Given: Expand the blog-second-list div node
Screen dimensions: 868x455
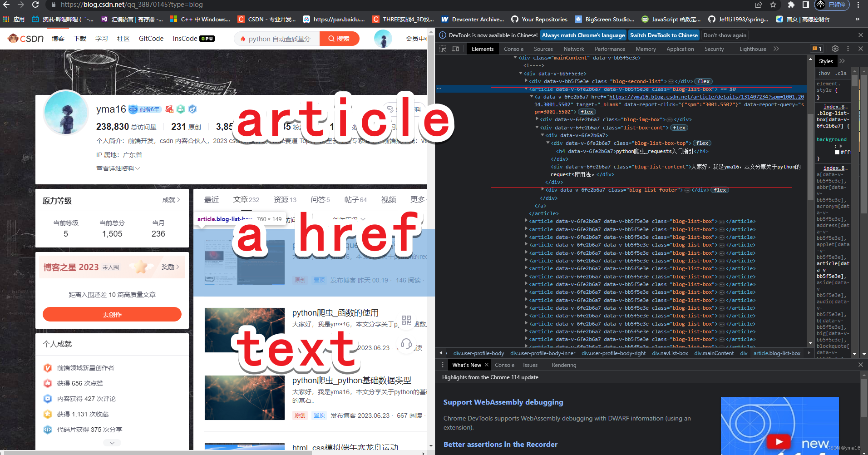Looking at the screenshot, I should pos(526,81).
